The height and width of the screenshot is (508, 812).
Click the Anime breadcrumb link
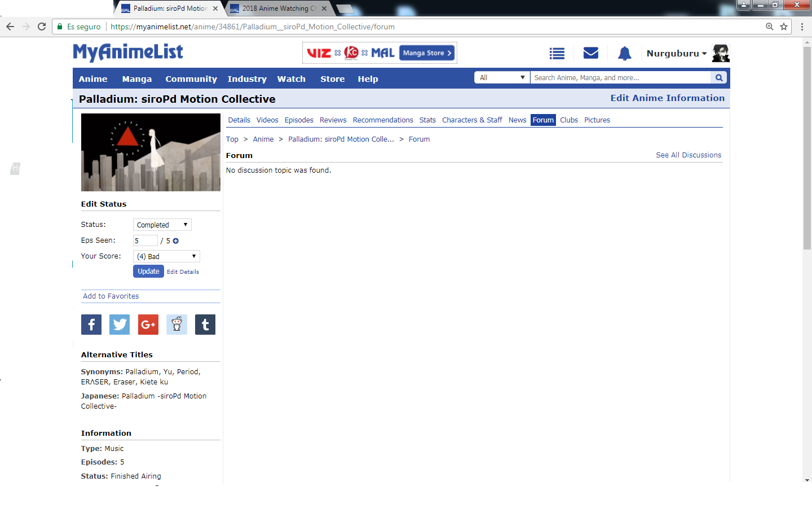(263, 139)
